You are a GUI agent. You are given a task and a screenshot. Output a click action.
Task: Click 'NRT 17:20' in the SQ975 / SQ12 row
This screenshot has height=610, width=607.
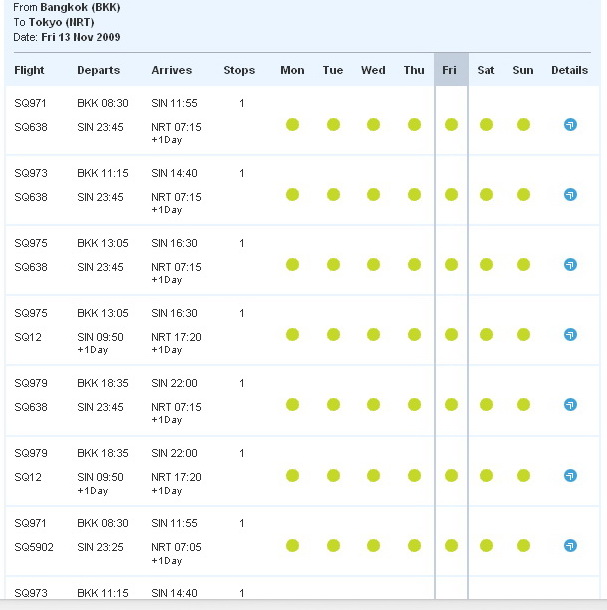[x=176, y=337]
